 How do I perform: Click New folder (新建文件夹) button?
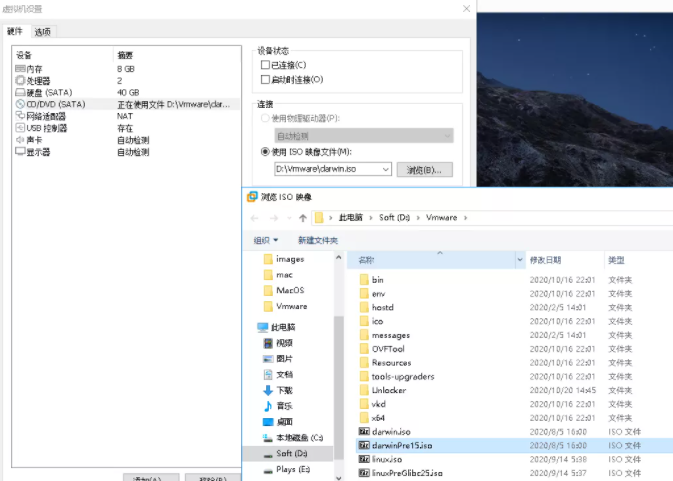(318, 240)
